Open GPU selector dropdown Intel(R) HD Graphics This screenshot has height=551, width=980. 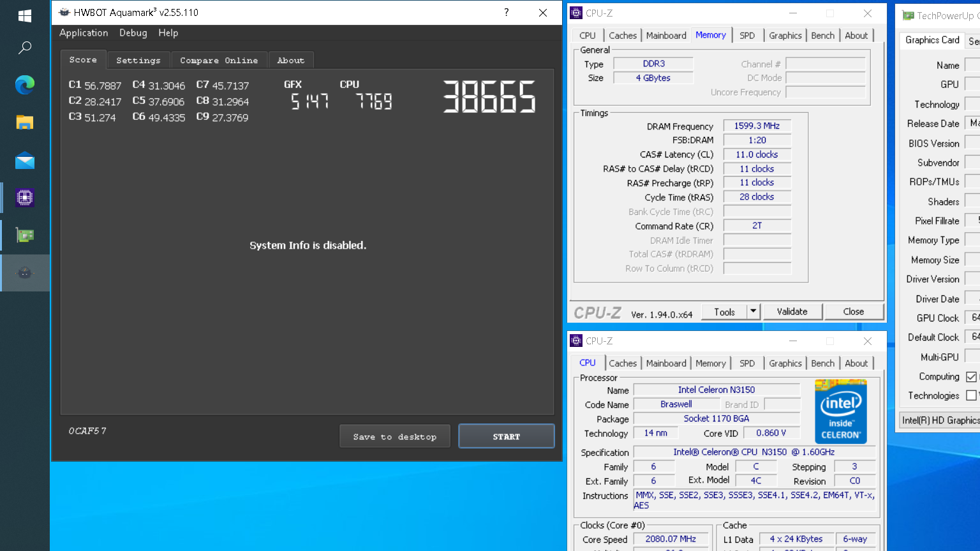click(940, 420)
